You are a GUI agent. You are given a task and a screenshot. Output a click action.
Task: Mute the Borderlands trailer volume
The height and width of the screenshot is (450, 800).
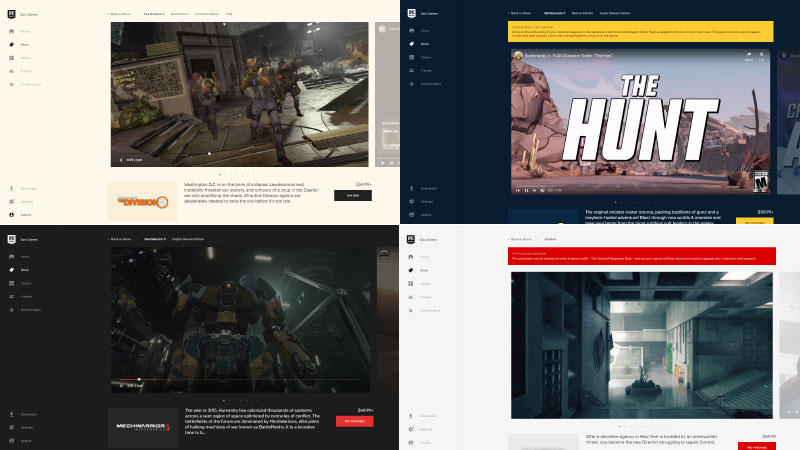tap(542, 190)
